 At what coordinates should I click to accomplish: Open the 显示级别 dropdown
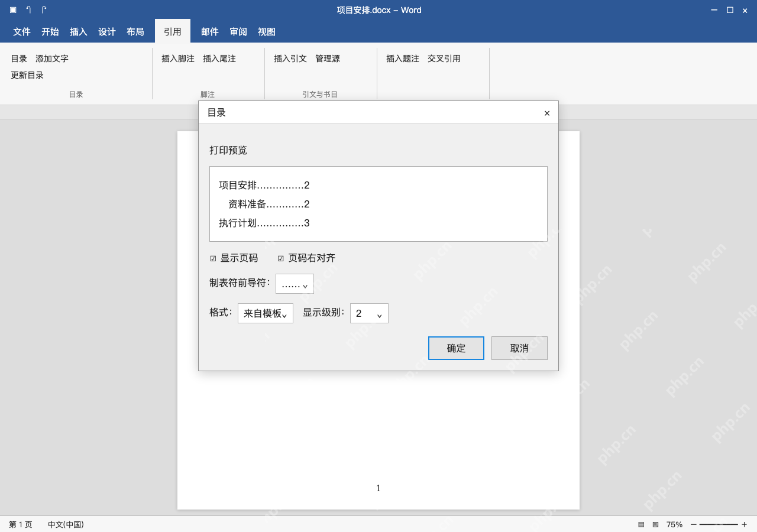pos(369,313)
